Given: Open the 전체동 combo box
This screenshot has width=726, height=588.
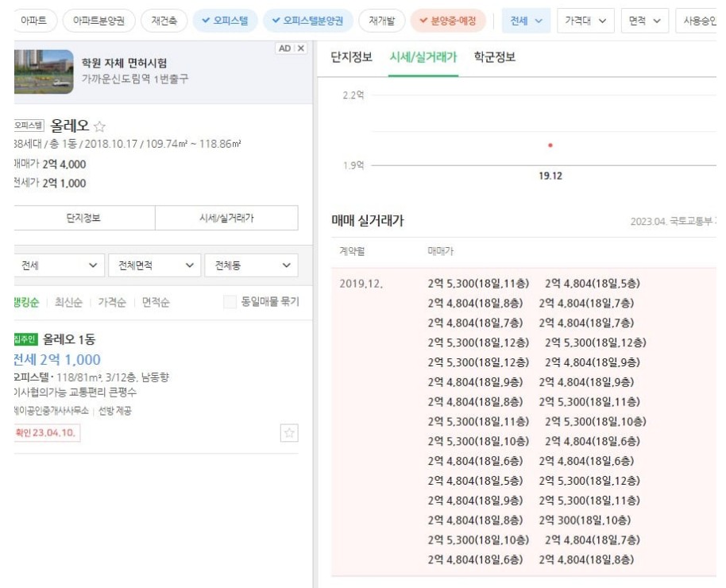Looking at the screenshot, I should pyautogui.click(x=251, y=265).
